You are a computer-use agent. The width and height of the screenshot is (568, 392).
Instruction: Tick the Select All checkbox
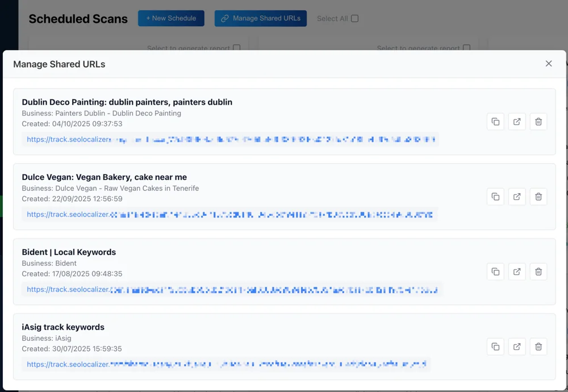click(x=354, y=18)
